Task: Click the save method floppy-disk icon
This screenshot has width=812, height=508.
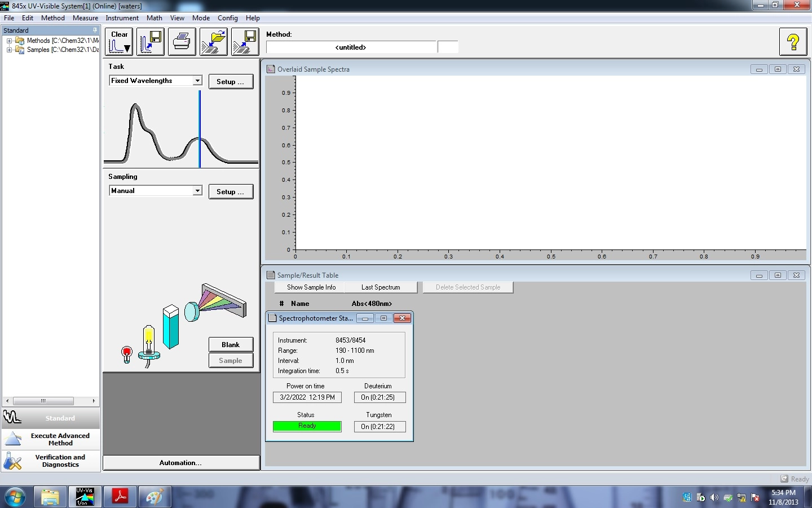Action: point(150,42)
